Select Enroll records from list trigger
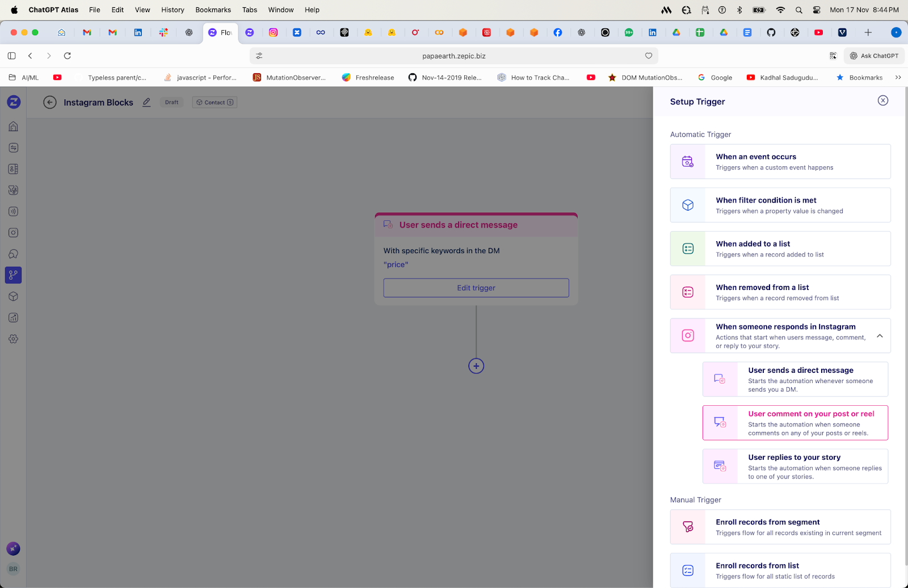Viewport: 908px width, 588px height. point(780,570)
